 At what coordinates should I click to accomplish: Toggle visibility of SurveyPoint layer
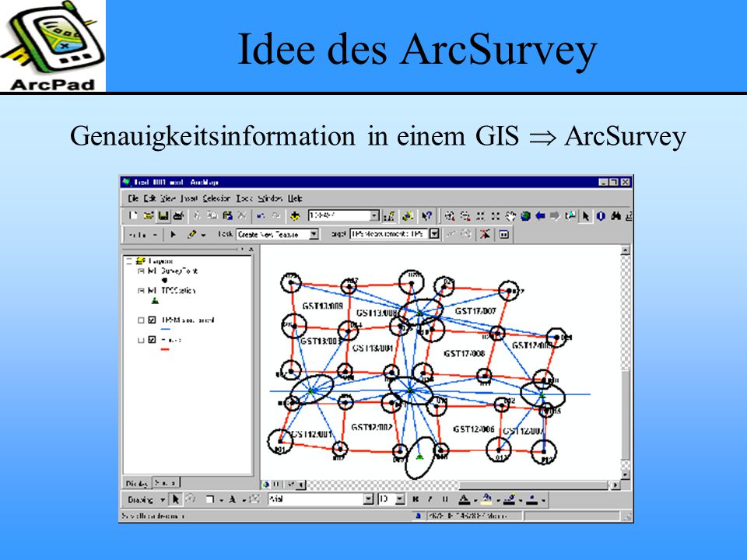tap(152, 271)
